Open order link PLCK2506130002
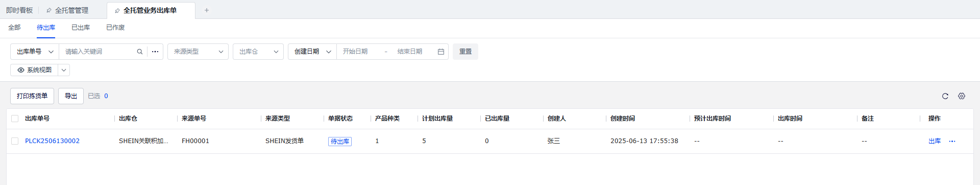This screenshot has width=980, height=185. (52, 141)
